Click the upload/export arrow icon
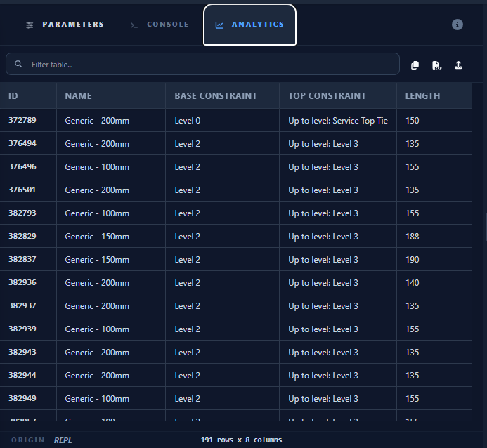This screenshot has width=487, height=448. point(458,65)
